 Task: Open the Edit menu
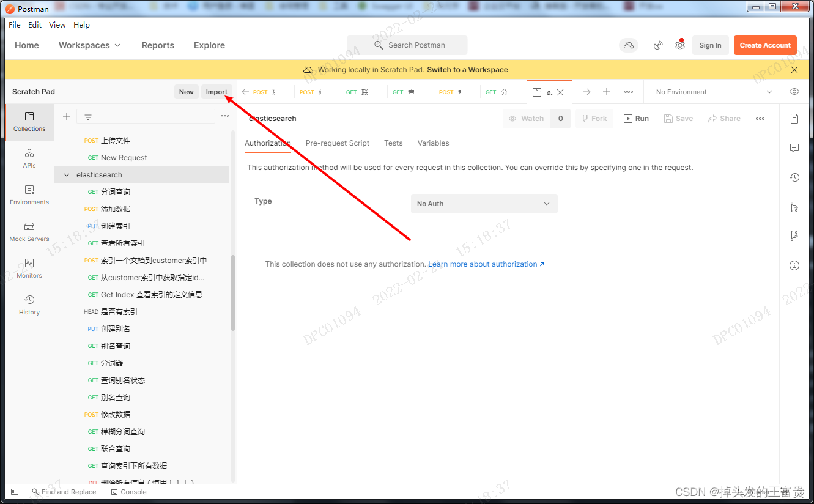[35, 25]
